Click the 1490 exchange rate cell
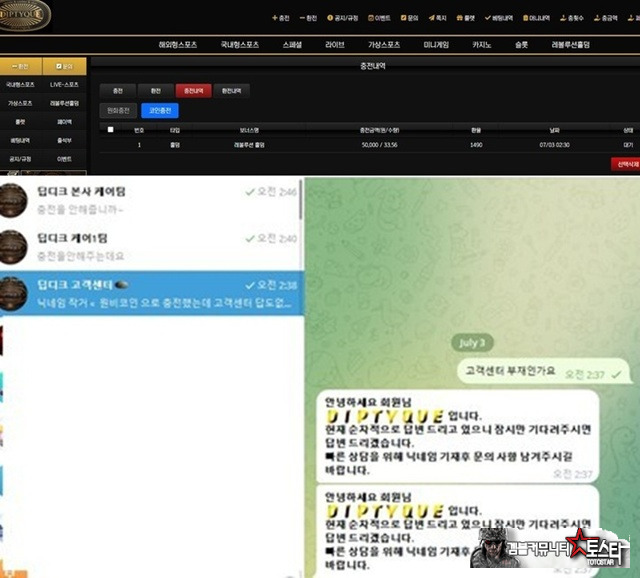 (476, 145)
